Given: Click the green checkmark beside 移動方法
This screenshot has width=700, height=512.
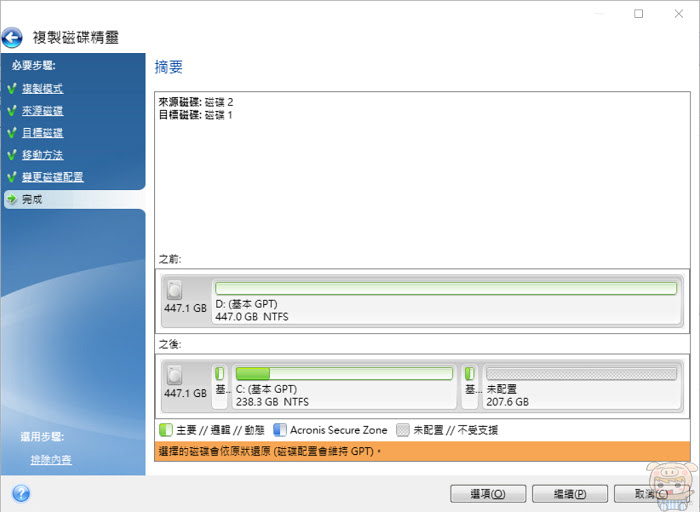Looking at the screenshot, I should tap(12, 155).
